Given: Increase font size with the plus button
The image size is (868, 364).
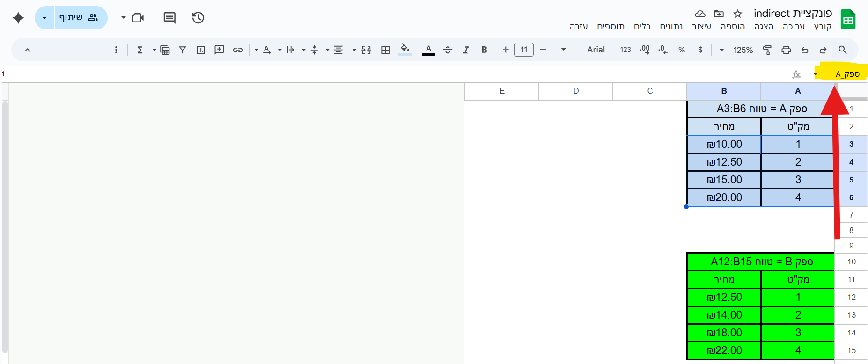Looking at the screenshot, I should (506, 50).
